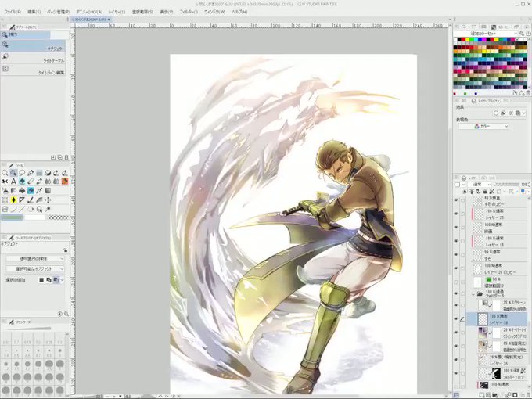The image size is (532, 399).
Task: Choose the second 選択の追加 mode button
Action: [x=49, y=280]
